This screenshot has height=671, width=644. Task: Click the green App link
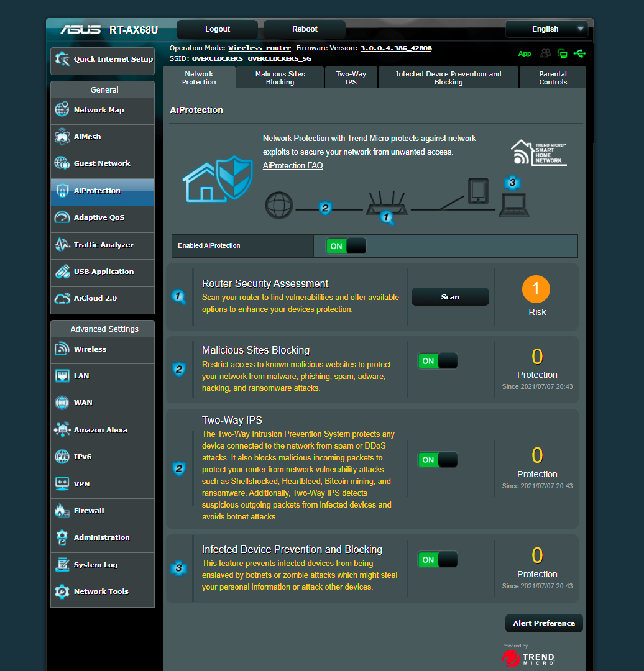tap(525, 53)
